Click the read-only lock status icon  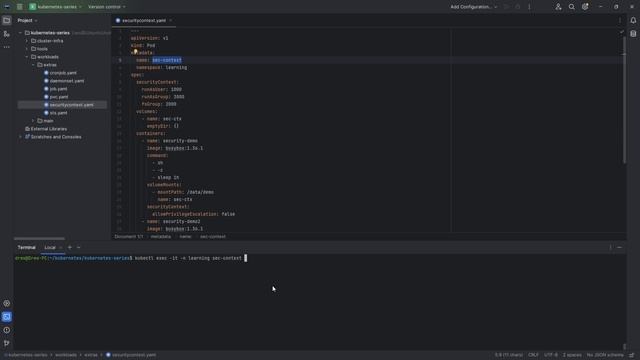pyautogui.click(x=632, y=355)
